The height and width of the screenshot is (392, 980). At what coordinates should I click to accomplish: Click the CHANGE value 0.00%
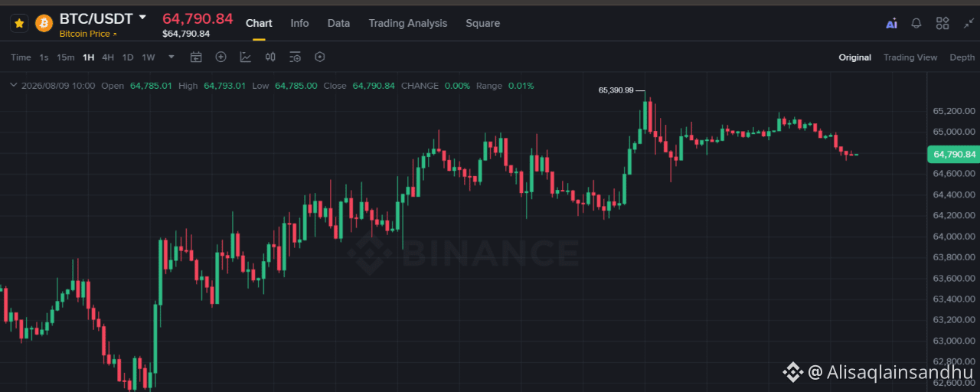457,86
